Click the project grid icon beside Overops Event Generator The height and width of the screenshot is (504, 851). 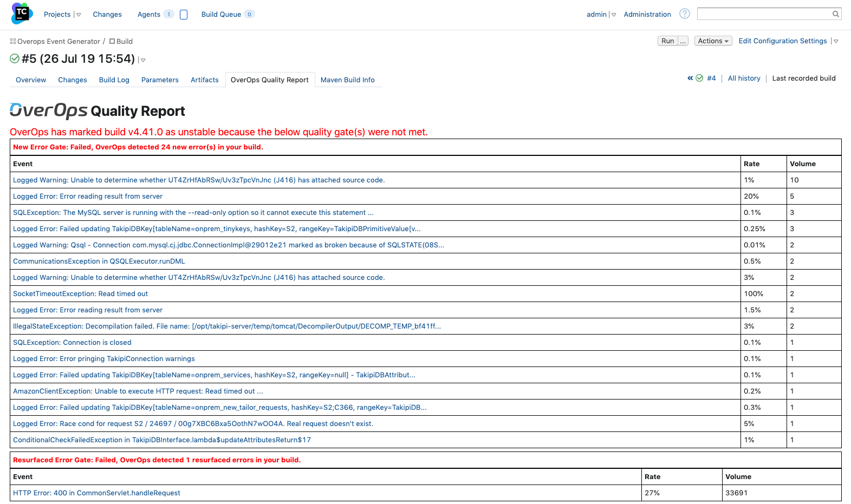(x=13, y=41)
